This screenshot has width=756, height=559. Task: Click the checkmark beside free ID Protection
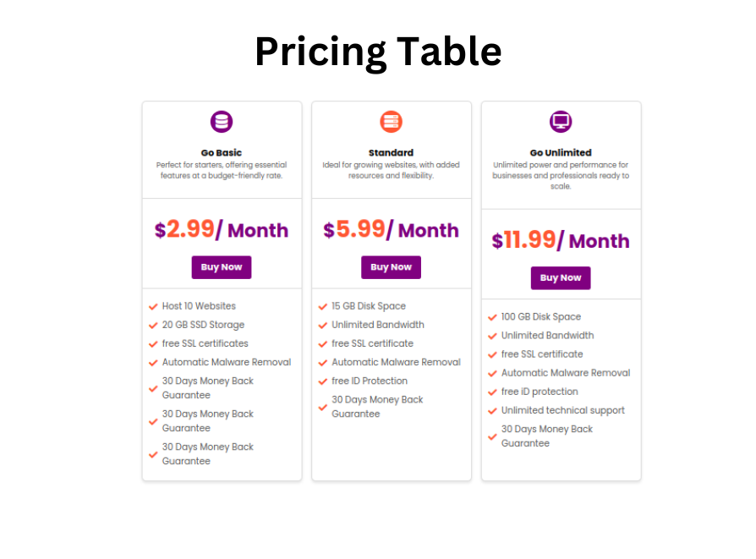coord(323,381)
